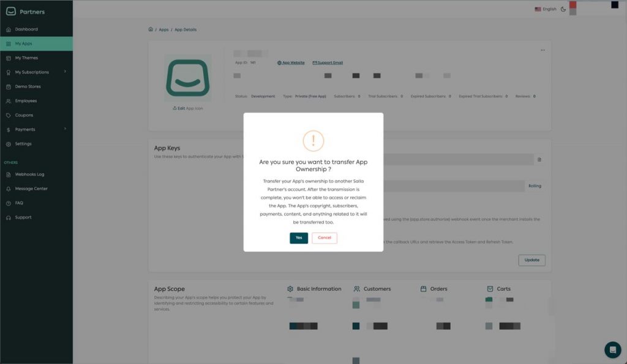
Task: Confirm transfer by clicking Yes
Action: pos(299,237)
